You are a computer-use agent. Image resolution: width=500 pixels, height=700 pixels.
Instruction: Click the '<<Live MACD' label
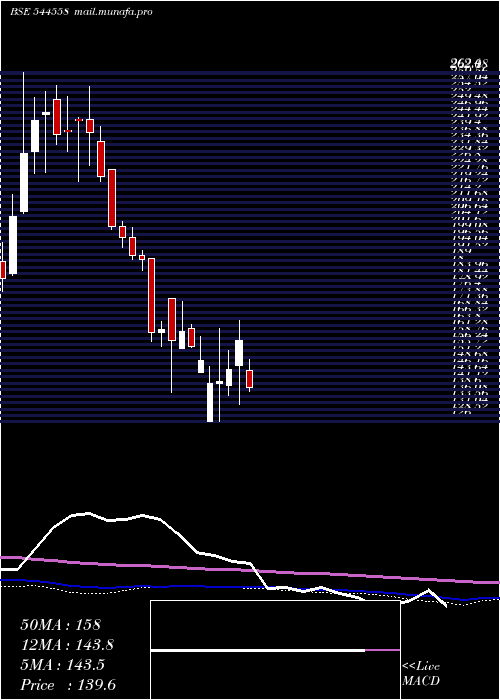pos(421,674)
